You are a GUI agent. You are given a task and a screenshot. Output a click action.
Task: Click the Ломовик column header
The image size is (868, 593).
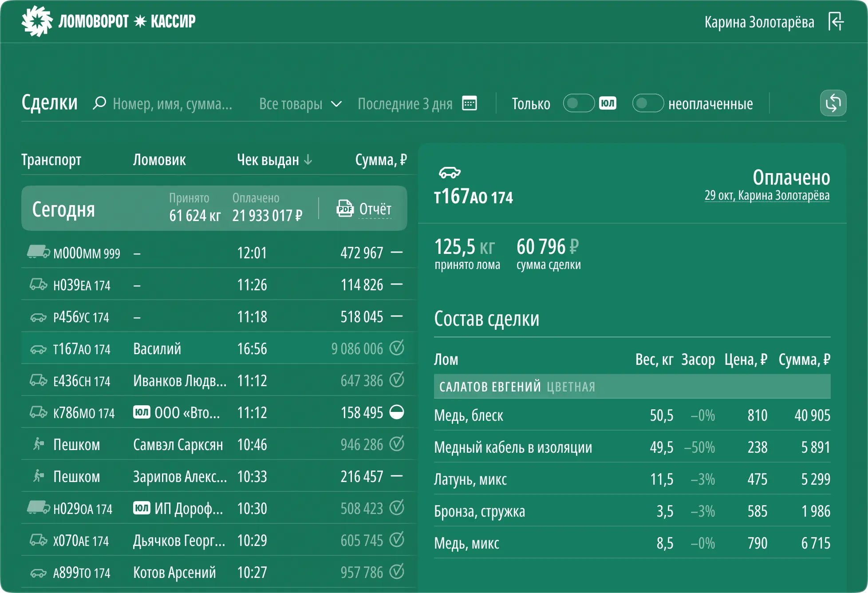click(x=159, y=160)
